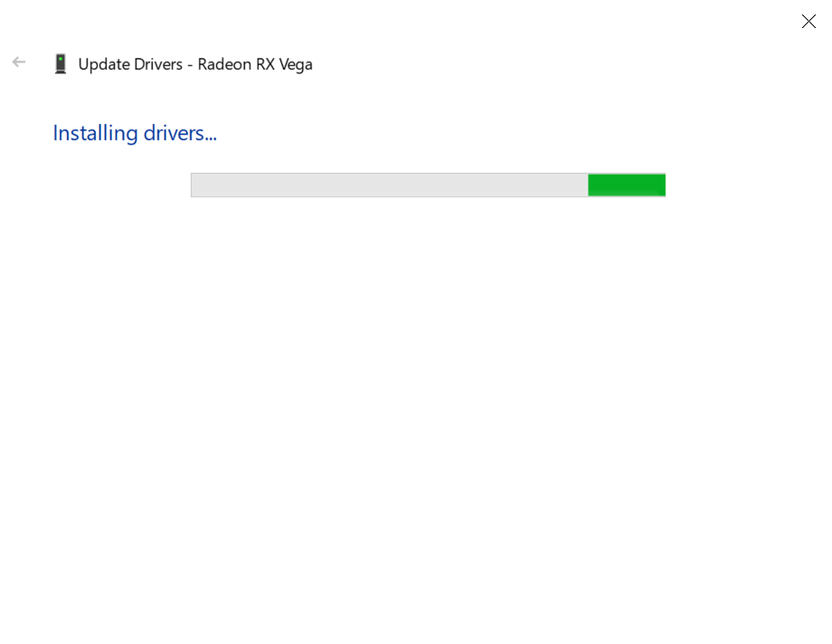Click the word "Installing" in the heading
832x644 pixels.
95,133
